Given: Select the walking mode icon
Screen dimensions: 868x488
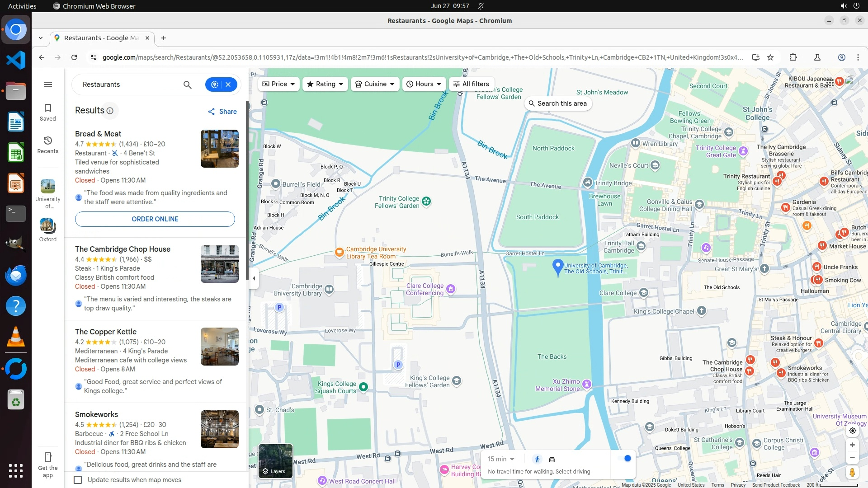Looking at the screenshot, I should [537, 459].
